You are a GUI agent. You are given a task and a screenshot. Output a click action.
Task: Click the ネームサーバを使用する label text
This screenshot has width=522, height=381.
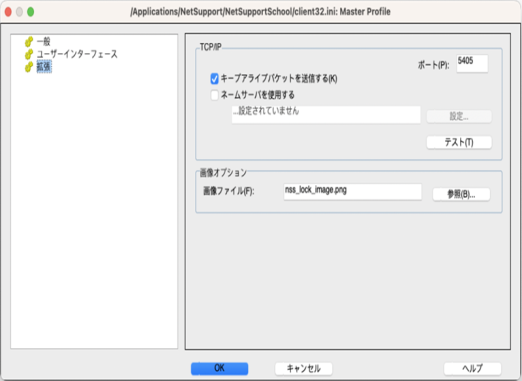click(x=258, y=95)
